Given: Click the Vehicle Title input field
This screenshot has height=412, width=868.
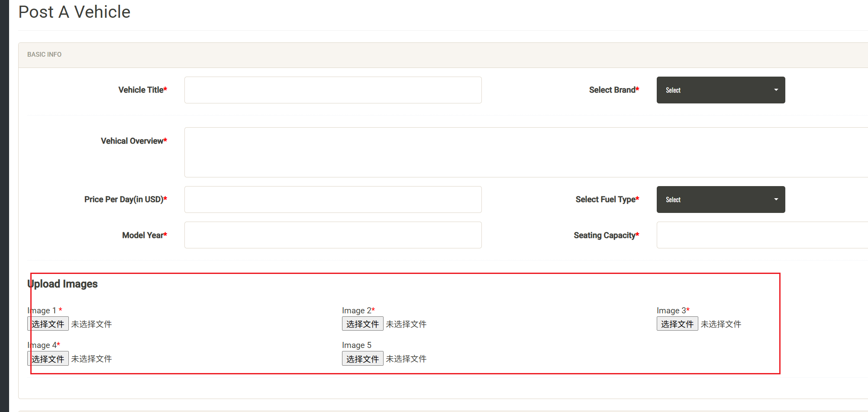Looking at the screenshot, I should click(x=332, y=90).
